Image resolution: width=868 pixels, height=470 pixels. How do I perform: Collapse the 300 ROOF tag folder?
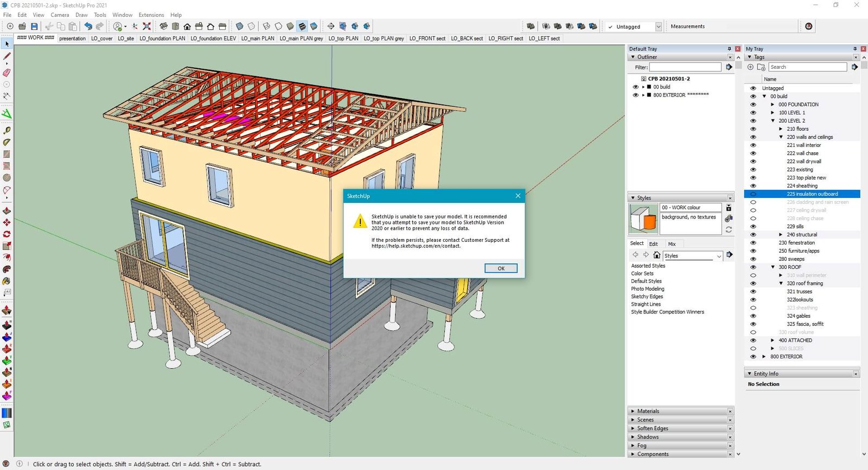[x=773, y=267]
